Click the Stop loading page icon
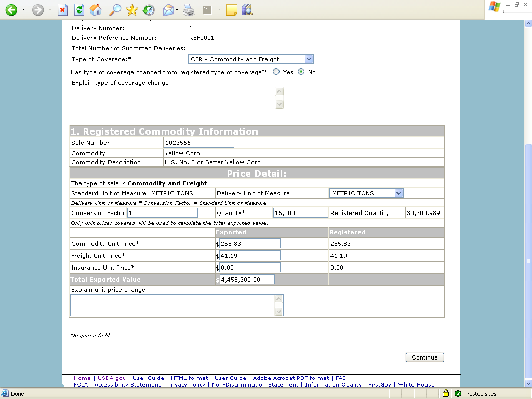The image size is (532, 399). tap(62, 10)
